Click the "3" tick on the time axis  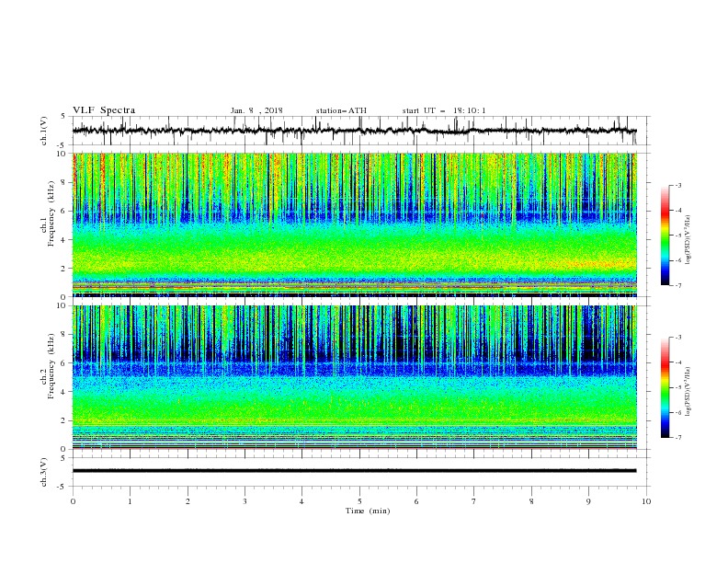pos(245,501)
